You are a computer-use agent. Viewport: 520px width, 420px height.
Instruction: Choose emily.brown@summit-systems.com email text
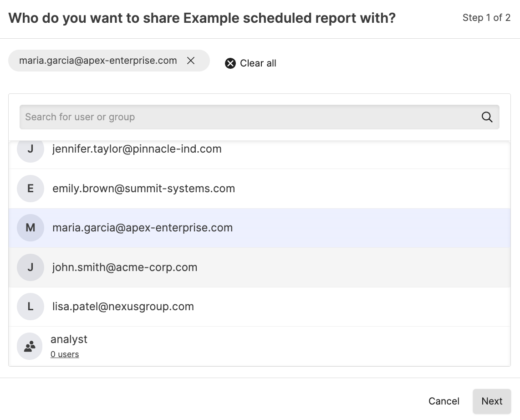(x=143, y=189)
